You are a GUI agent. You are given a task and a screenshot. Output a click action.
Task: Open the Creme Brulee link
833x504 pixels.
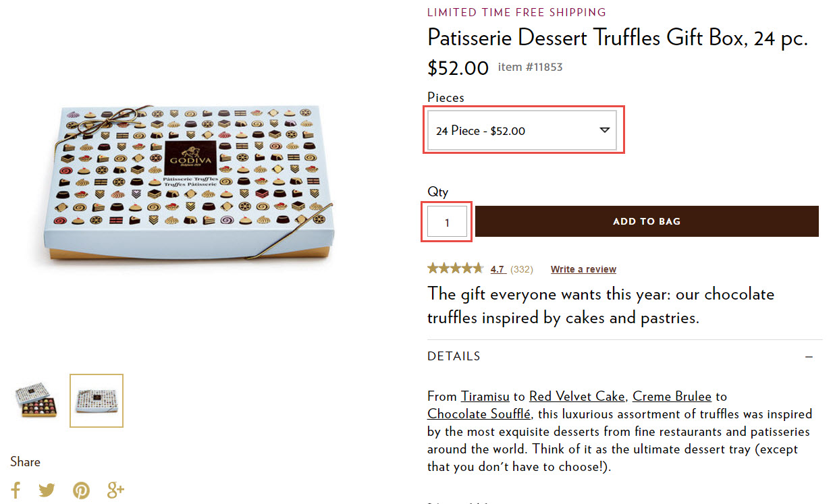(672, 396)
